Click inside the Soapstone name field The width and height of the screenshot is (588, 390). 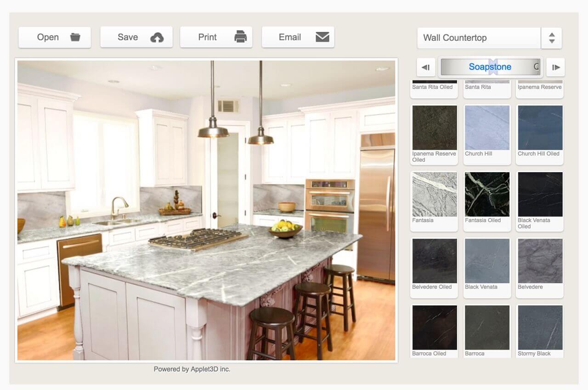click(x=490, y=67)
